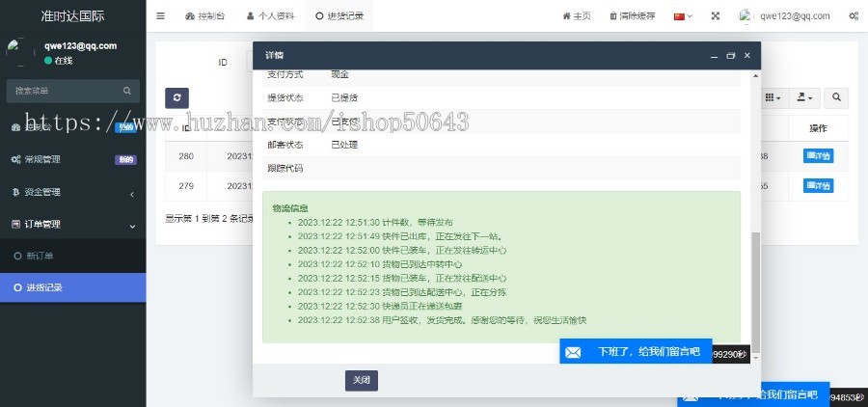This screenshot has height=407, width=868.
Task: Click the 已提货 pickup status value
Action: (x=344, y=98)
